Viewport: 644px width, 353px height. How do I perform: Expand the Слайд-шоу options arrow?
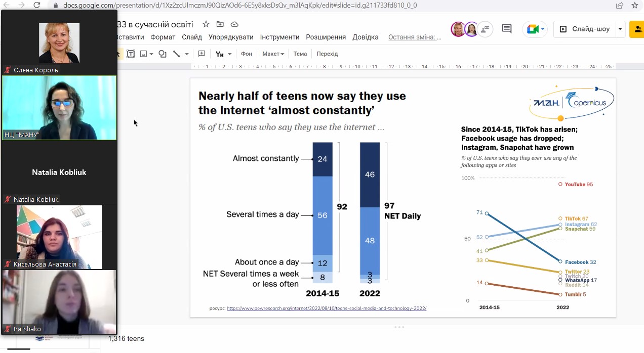click(620, 29)
